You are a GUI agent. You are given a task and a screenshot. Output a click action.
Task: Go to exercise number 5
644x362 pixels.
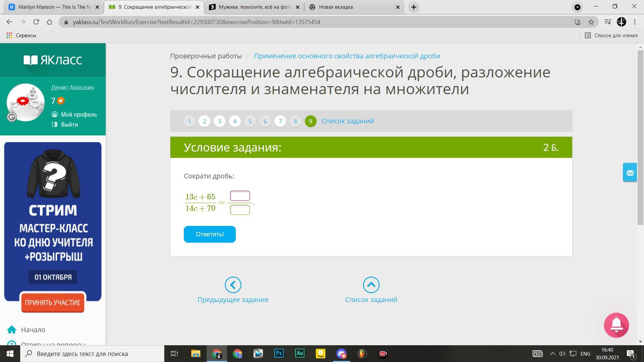(x=250, y=121)
